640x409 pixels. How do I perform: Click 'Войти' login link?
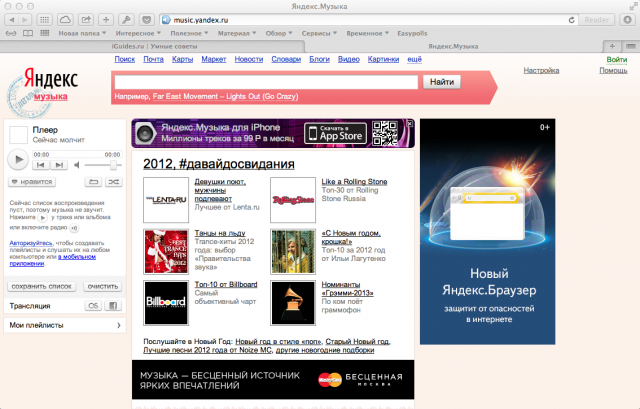(x=616, y=60)
